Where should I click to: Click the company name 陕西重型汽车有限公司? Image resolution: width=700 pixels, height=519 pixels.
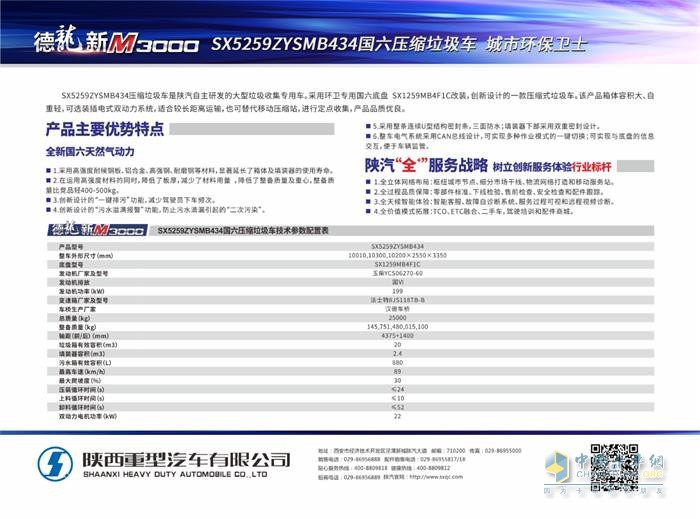tap(186, 459)
